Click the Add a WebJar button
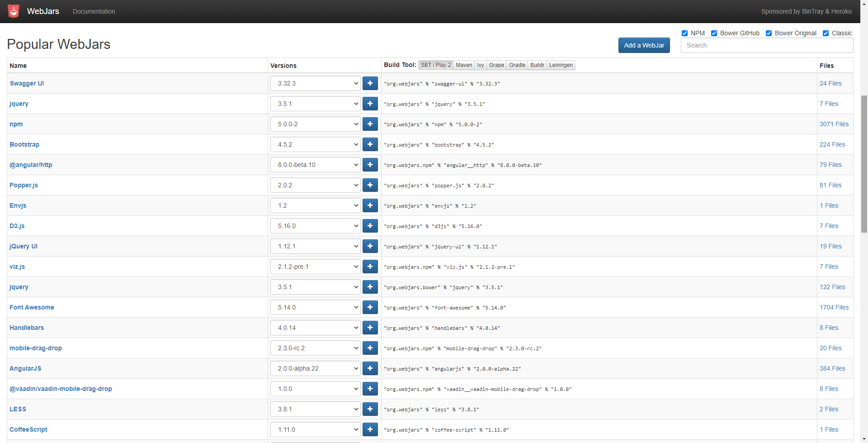 pyautogui.click(x=644, y=45)
